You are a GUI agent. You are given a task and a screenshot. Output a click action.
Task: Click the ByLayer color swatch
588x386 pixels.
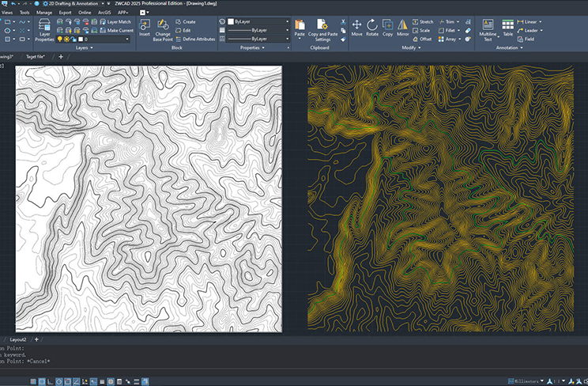(231, 21)
